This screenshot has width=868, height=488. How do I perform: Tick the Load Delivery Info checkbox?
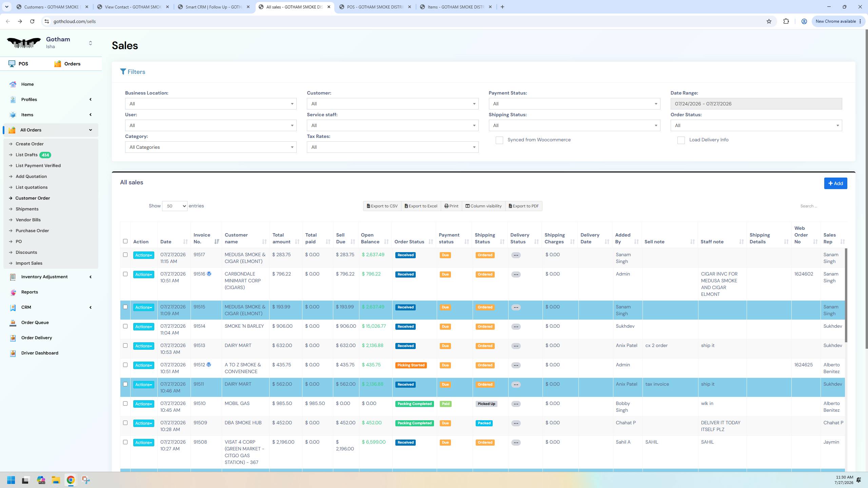tap(681, 140)
